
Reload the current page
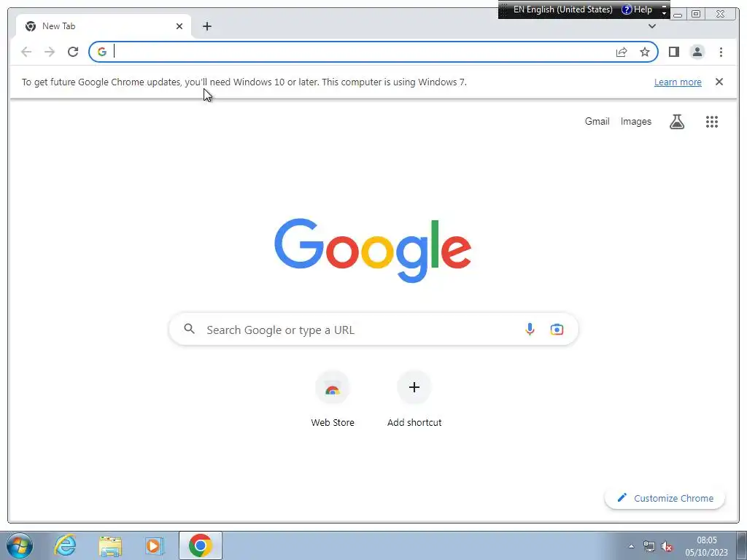coord(73,52)
